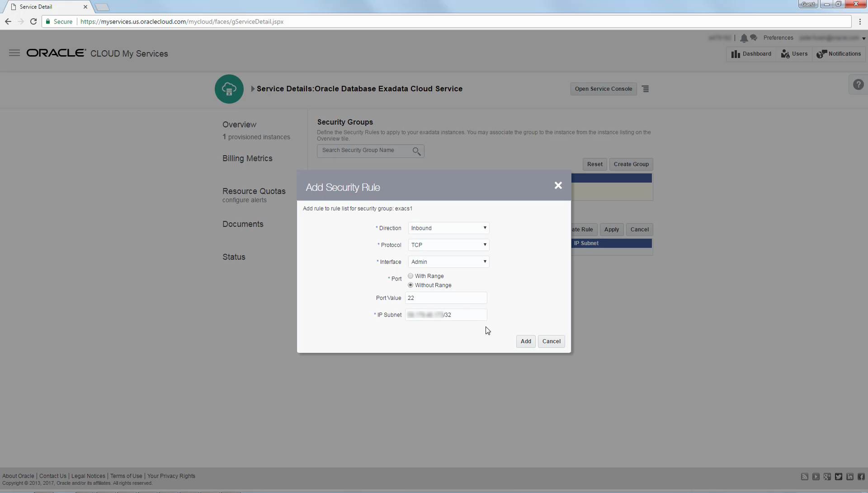Click the Google Plus footer icon
868x493 pixels.
point(827,477)
